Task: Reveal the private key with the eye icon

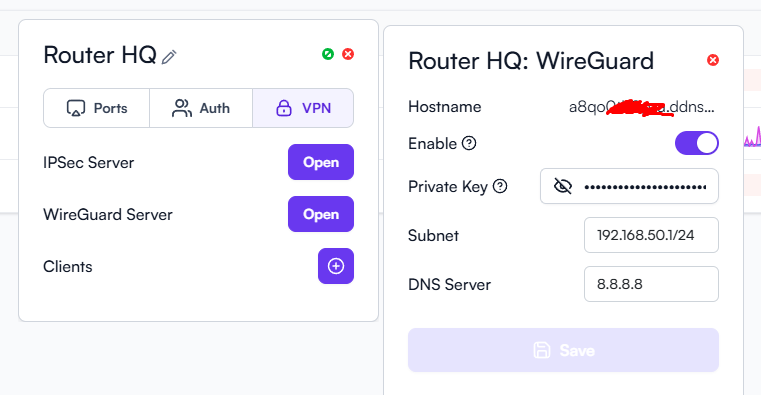Action: click(x=563, y=186)
